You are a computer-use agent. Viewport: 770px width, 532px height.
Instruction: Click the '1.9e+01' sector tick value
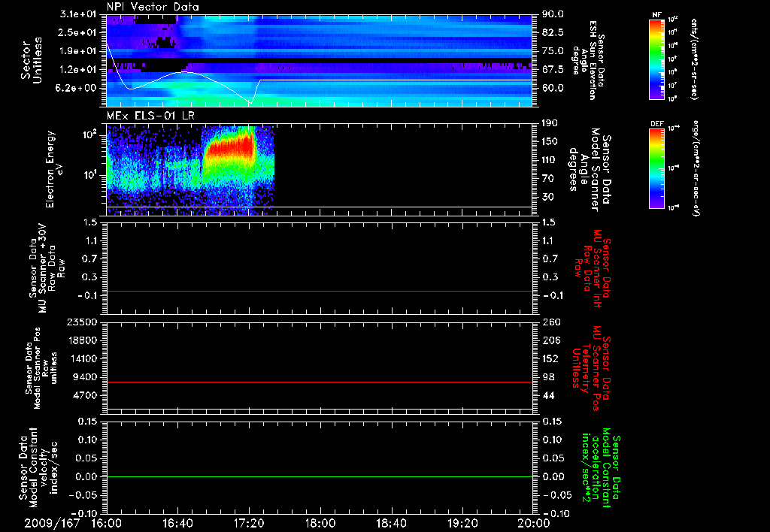tap(77, 51)
